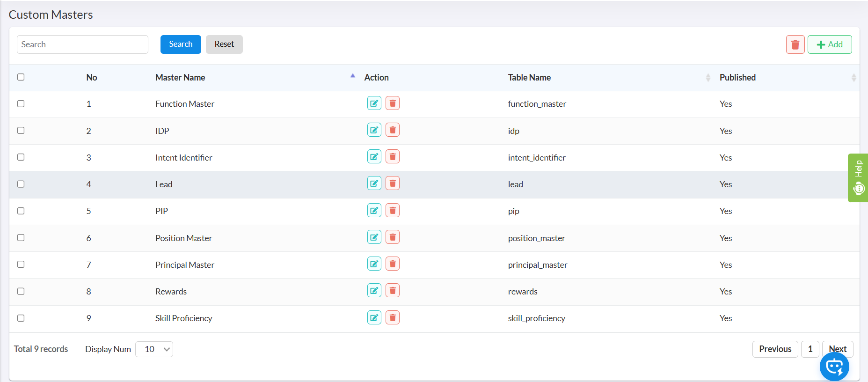The height and width of the screenshot is (382, 868).
Task: Delete the IDP master entry
Action: pyautogui.click(x=392, y=130)
